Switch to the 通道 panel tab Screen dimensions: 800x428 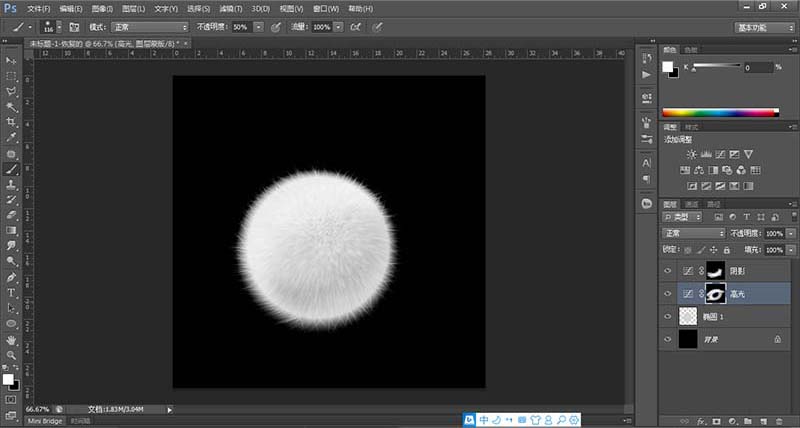point(691,204)
